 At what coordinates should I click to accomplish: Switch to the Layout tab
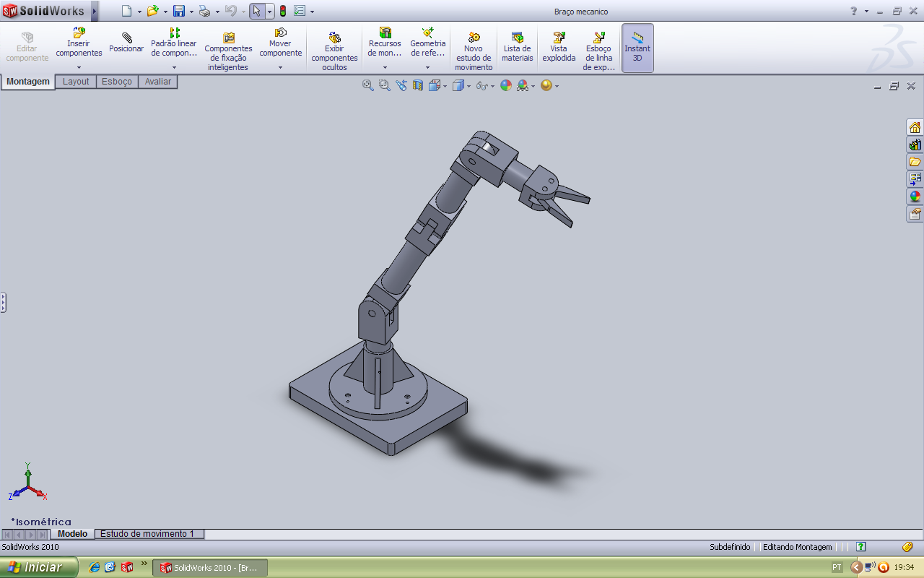pos(76,82)
